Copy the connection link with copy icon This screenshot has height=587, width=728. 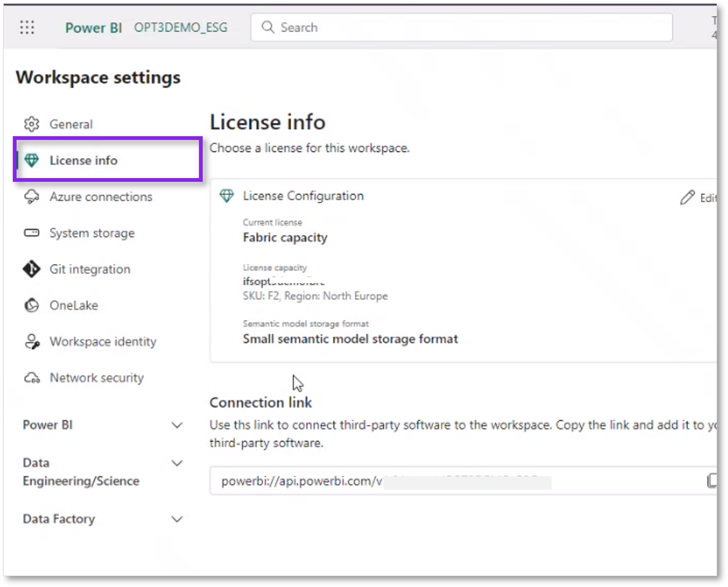pos(712,481)
